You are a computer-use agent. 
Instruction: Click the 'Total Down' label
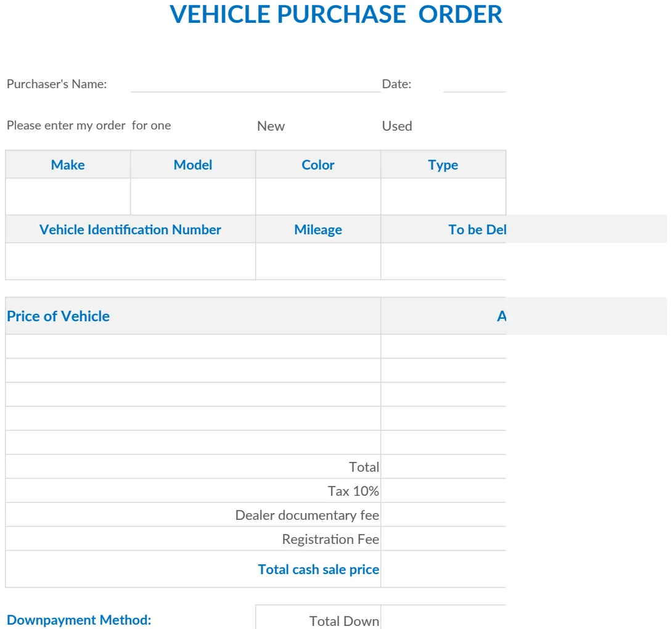click(x=344, y=621)
